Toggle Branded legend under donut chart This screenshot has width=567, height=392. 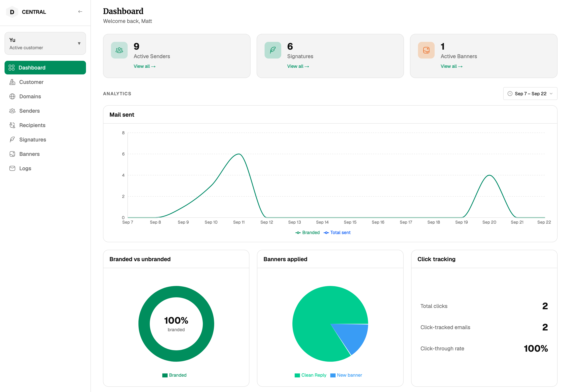pos(174,375)
